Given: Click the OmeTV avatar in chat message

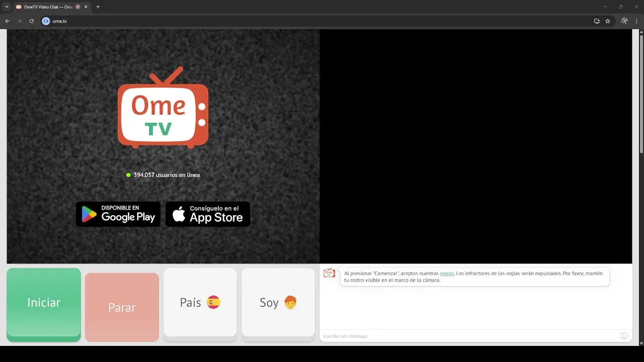Looking at the screenshot, I should coord(329,273).
